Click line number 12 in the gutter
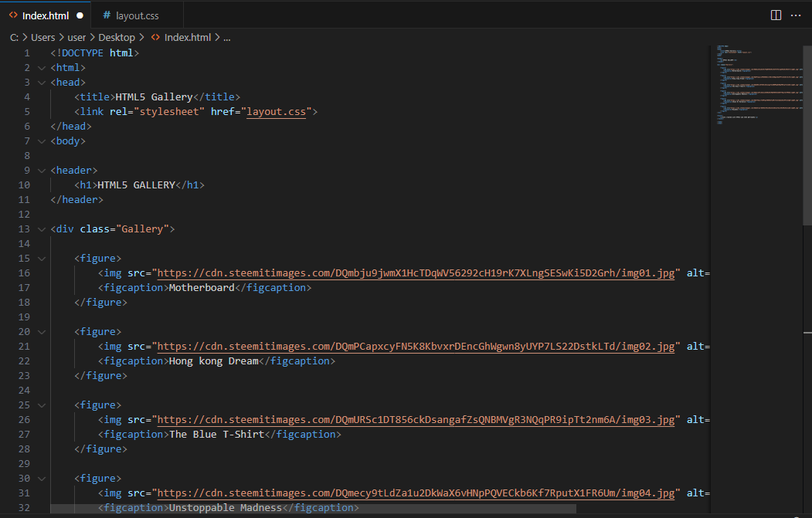This screenshot has width=812, height=518. click(x=25, y=215)
